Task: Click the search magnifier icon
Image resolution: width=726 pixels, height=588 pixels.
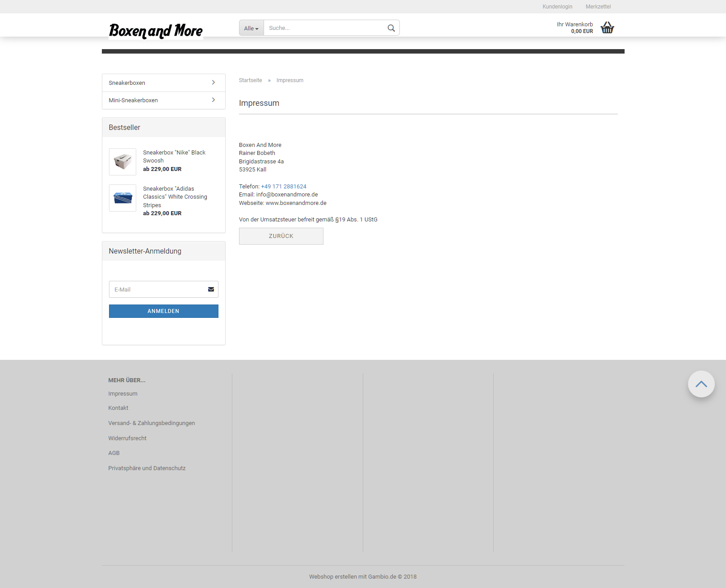Action: pyautogui.click(x=391, y=28)
